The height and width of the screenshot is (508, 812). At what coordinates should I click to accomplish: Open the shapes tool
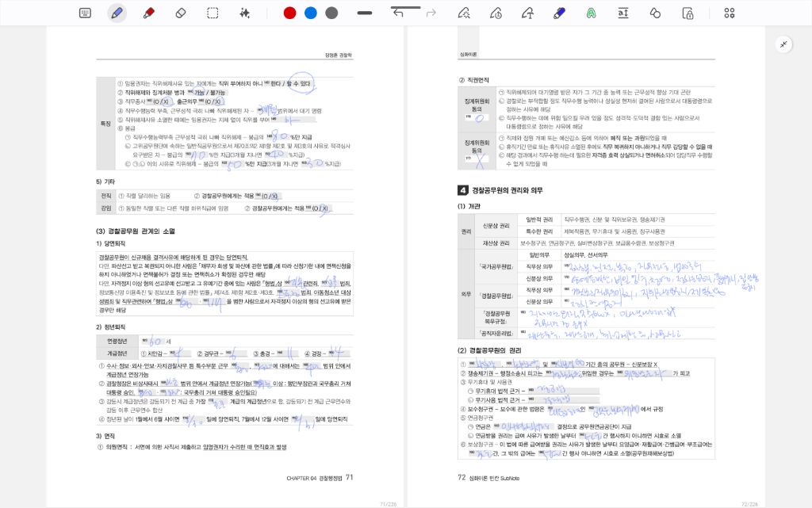(655, 13)
